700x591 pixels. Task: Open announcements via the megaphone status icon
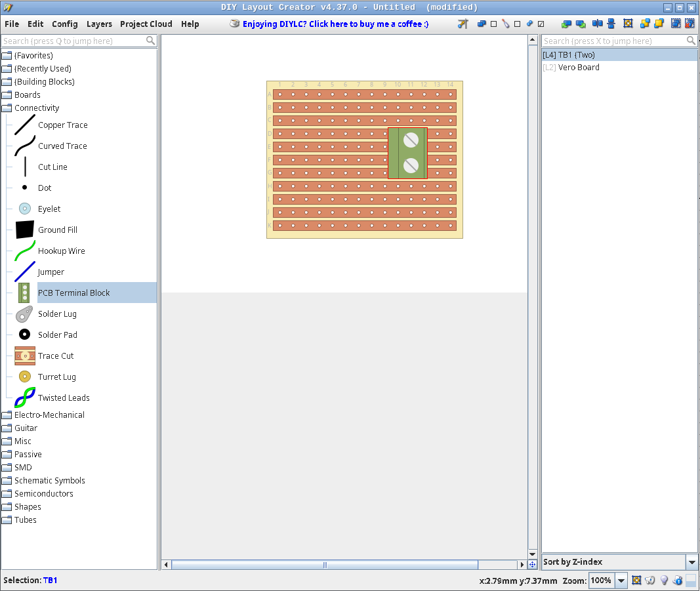point(649,580)
